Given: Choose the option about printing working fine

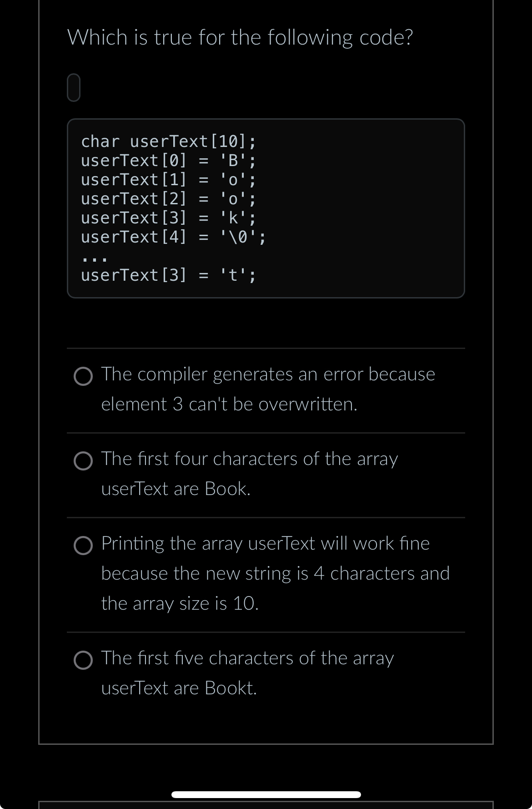Looking at the screenshot, I should click(84, 546).
